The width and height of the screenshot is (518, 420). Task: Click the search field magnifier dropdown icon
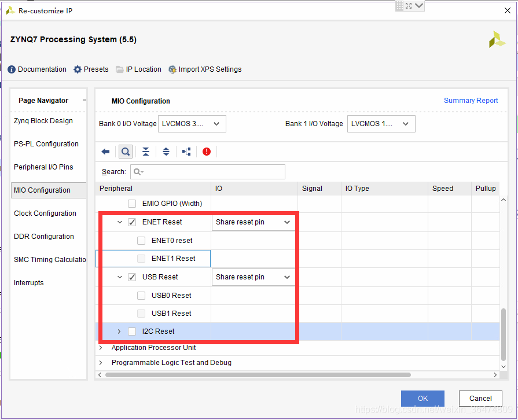[x=138, y=172]
